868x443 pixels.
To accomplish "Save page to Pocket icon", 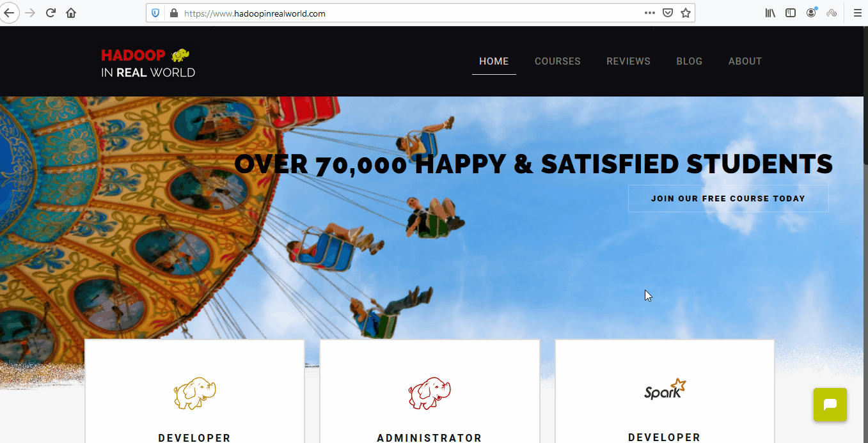I will coord(668,13).
